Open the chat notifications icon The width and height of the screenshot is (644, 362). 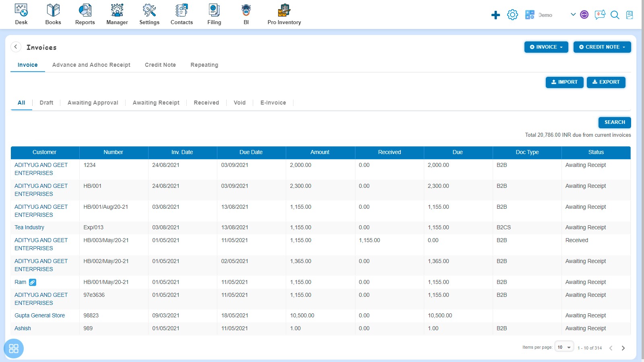click(x=600, y=15)
